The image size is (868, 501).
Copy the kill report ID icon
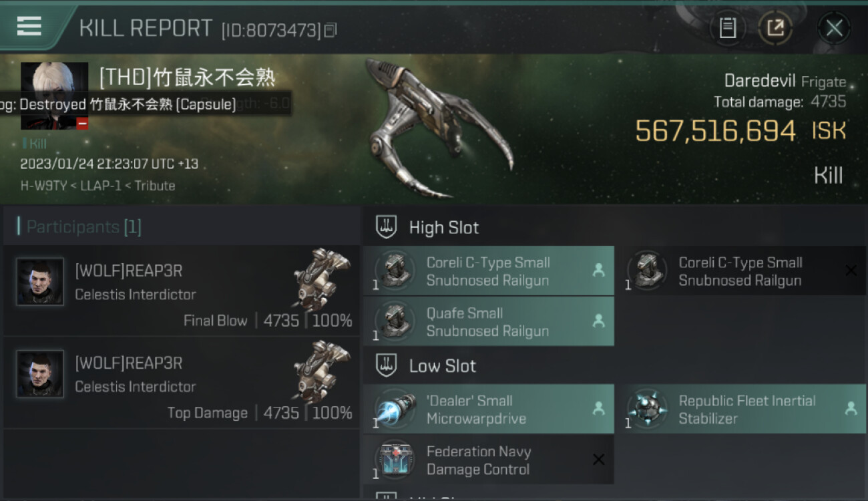coord(331,30)
